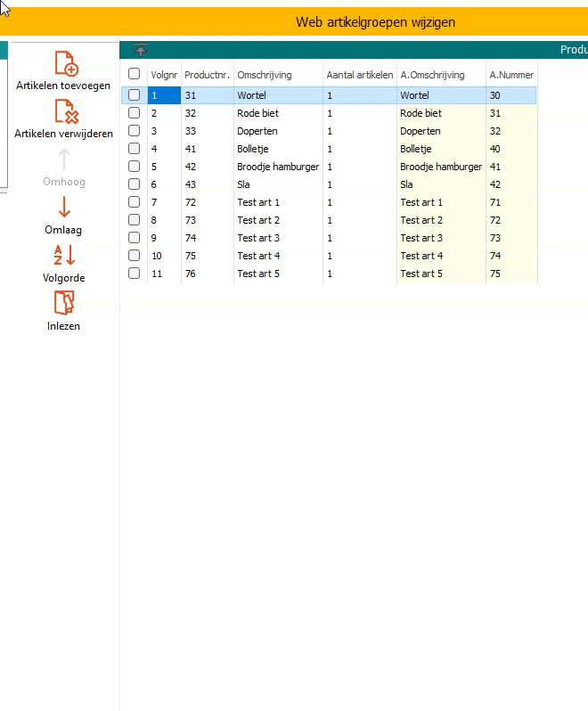This screenshot has height=711, width=588.
Task: Click Aantal artikelen cell in Rode biet row
Action: coord(360,113)
